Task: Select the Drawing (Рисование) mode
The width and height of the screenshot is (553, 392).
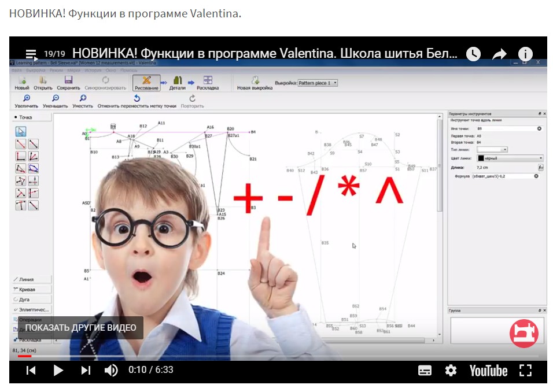Action: (x=146, y=83)
